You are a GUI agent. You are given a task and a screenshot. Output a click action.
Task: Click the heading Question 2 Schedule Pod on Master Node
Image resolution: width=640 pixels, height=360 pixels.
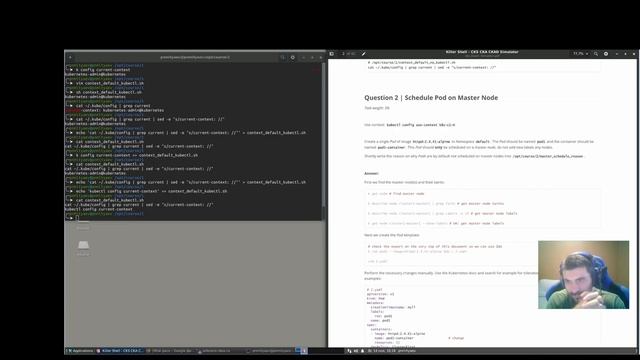(431, 98)
